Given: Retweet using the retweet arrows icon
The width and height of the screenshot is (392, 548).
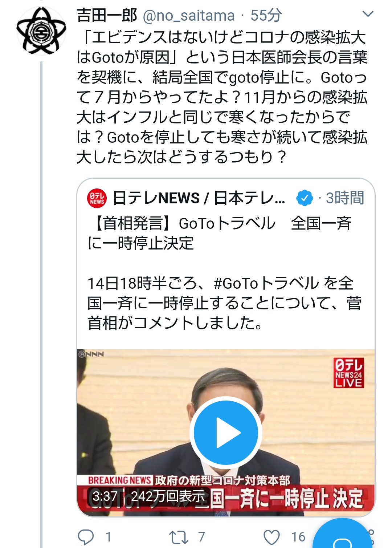Looking at the screenshot, I should (179, 537).
